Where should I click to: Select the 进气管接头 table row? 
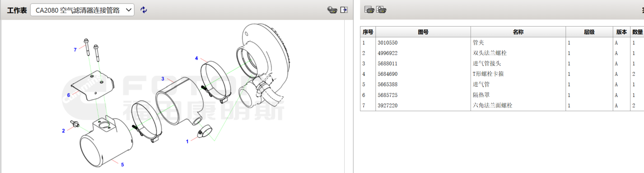487,64
